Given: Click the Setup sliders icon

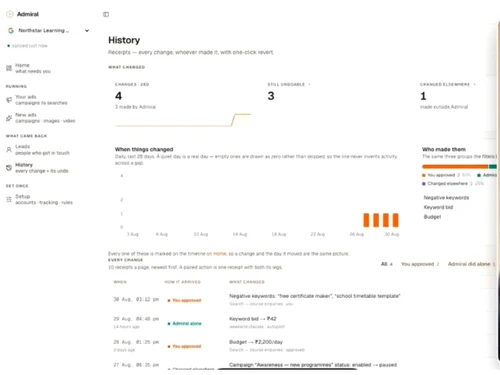Looking at the screenshot, I should click(x=9, y=199).
